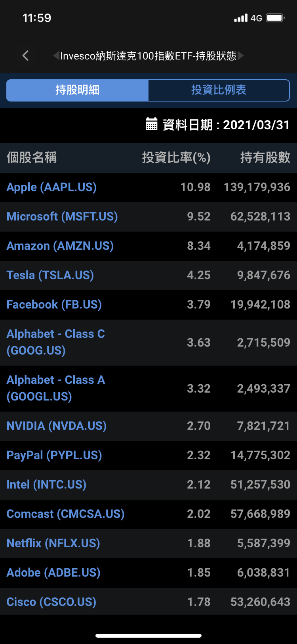Switch to the 持股明細 tab
This screenshot has width=297, height=644.
[78, 90]
